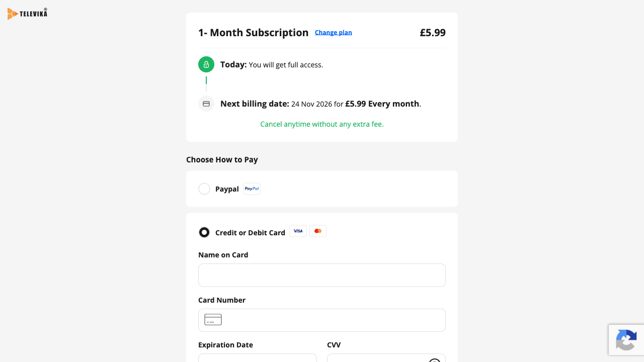Click the Visa card logo
644x362 pixels.
pos(298,231)
